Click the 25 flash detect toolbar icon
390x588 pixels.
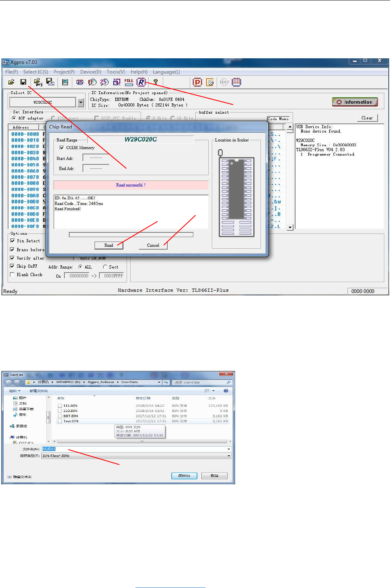pos(105,82)
